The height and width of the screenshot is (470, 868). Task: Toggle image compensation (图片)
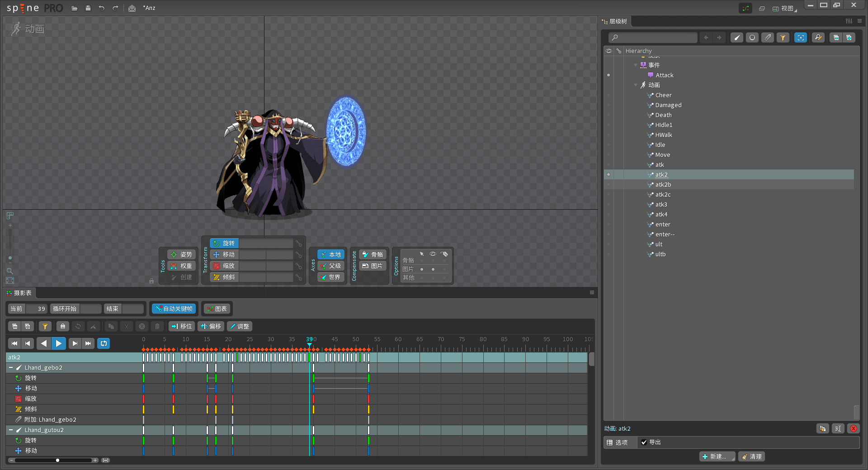tap(373, 266)
